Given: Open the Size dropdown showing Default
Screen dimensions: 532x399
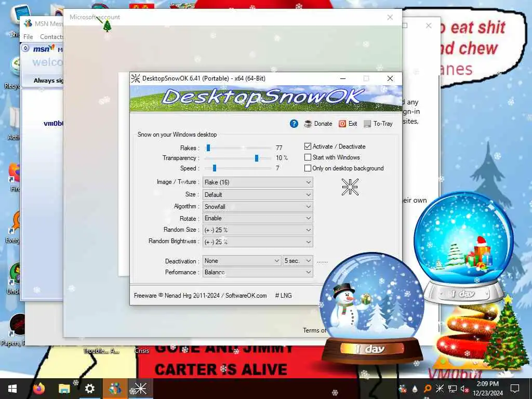Looking at the screenshot, I should point(258,195).
